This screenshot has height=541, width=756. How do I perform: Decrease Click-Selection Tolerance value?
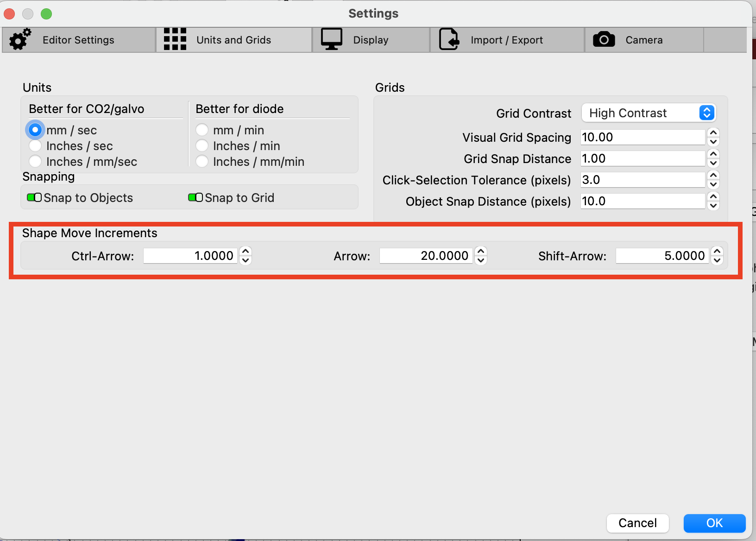pos(713,185)
